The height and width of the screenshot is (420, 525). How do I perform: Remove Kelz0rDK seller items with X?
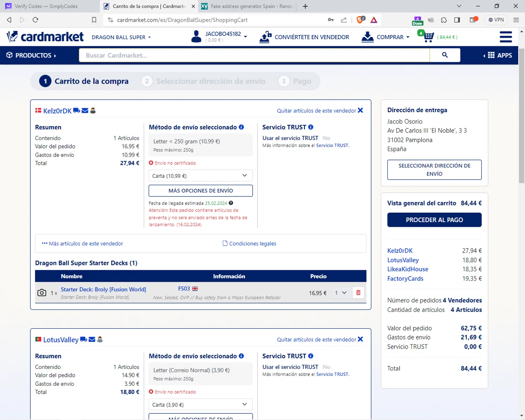(x=360, y=110)
